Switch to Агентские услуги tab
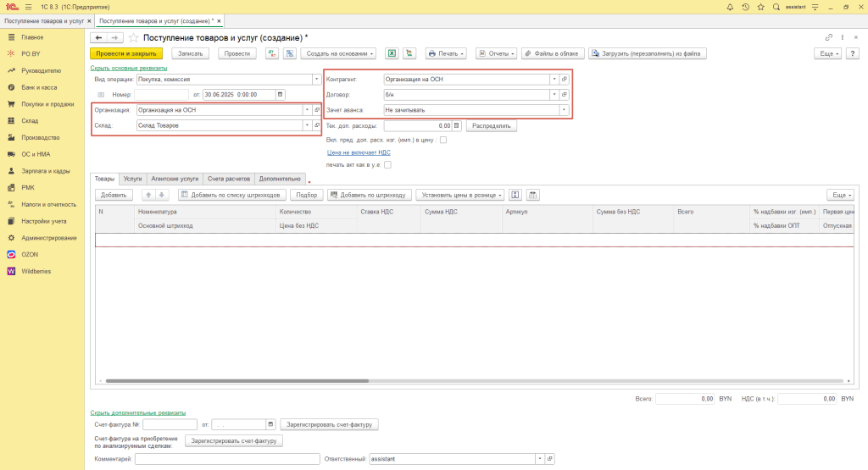This screenshot has height=470, width=868. [175, 180]
